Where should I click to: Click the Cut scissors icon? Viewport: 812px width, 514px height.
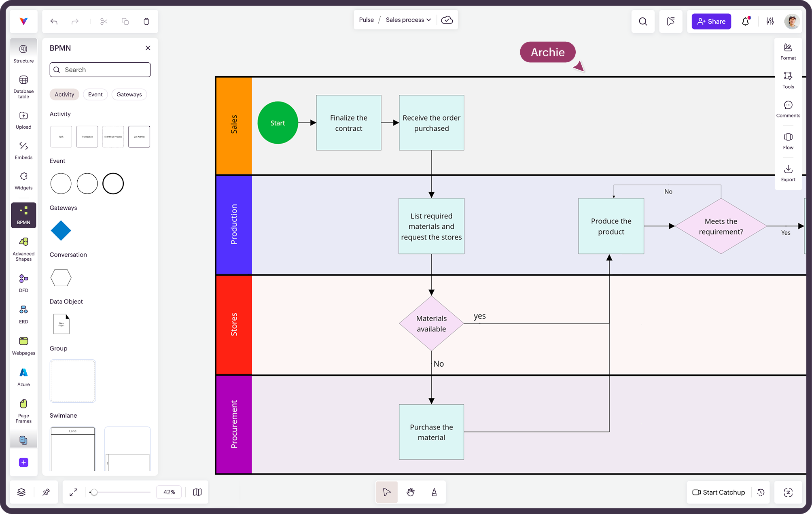click(x=104, y=21)
